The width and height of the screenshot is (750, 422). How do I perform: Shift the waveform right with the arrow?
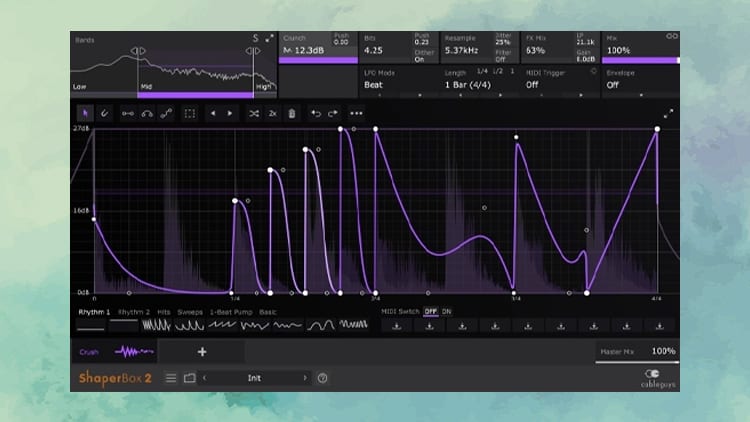point(230,113)
